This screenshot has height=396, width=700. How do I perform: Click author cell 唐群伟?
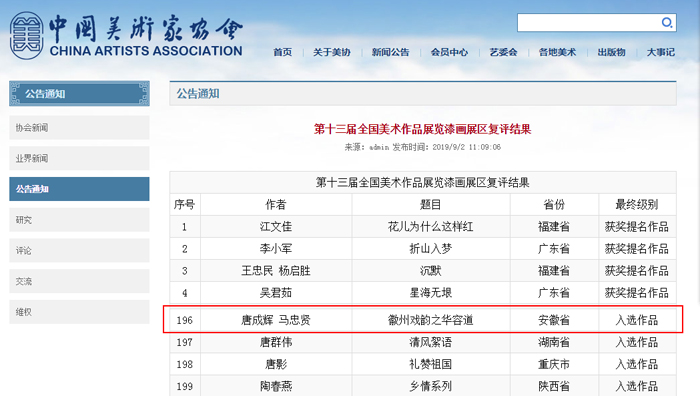(x=276, y=342)
